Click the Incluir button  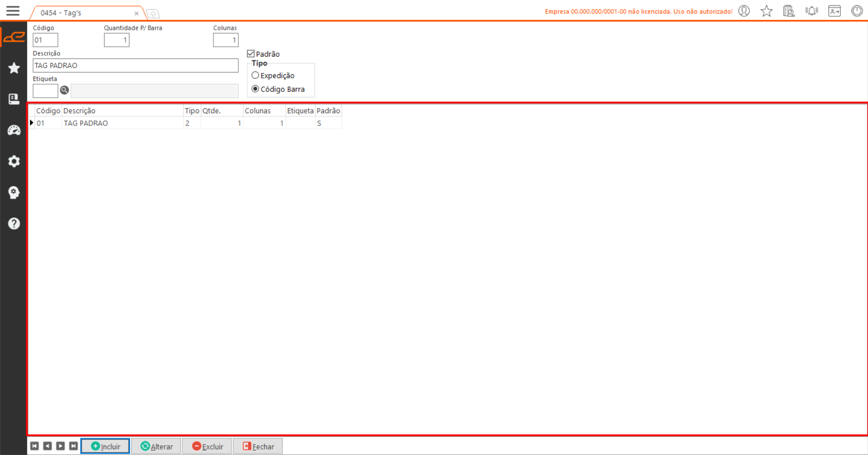(105, 446)
